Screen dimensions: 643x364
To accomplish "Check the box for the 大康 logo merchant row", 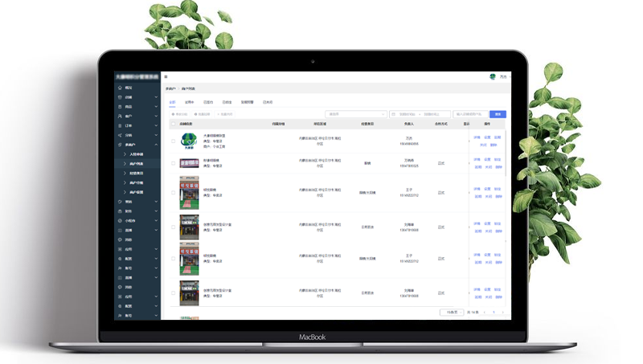I will pyautogui.click(x=173, y=141).
